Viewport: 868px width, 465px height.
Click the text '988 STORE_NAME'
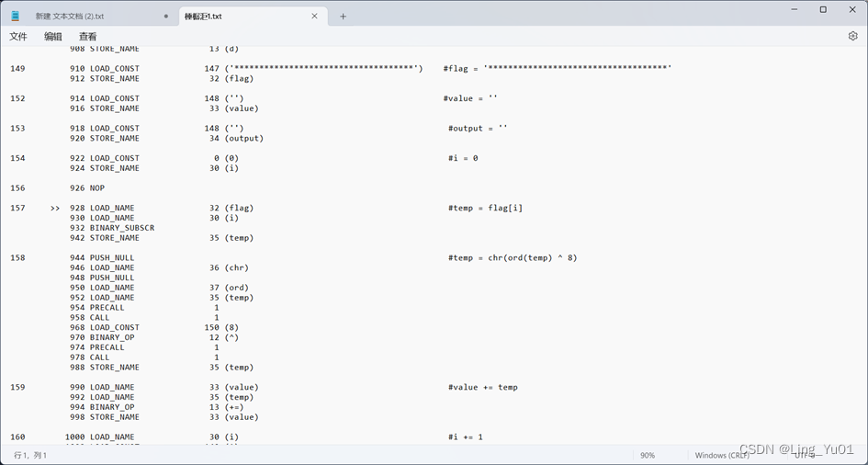[105, 368]
